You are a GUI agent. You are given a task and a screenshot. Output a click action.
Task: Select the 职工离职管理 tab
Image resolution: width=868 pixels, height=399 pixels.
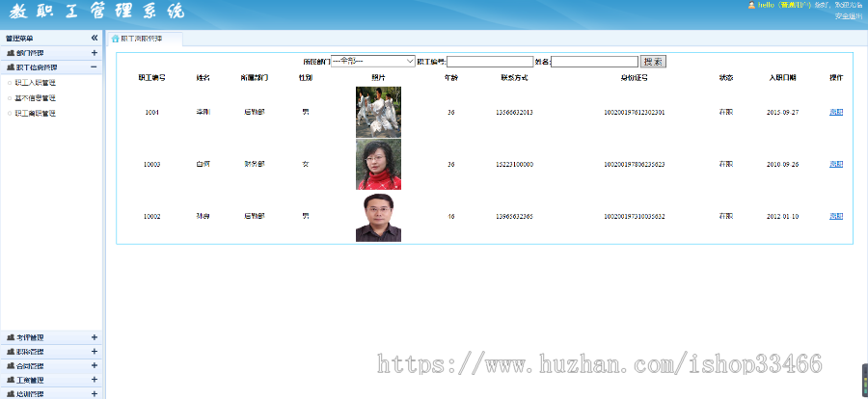point(144,39)
